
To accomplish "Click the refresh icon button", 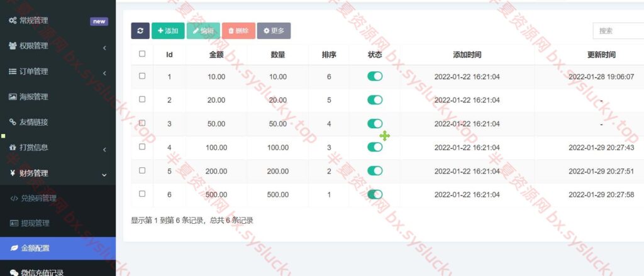I will [140, 31].
